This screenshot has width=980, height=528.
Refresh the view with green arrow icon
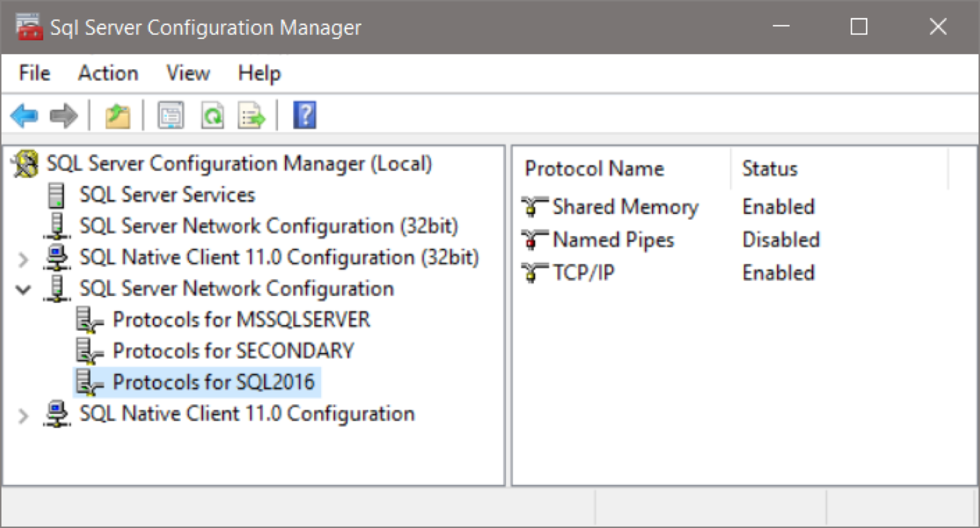(x=213, y=116)
